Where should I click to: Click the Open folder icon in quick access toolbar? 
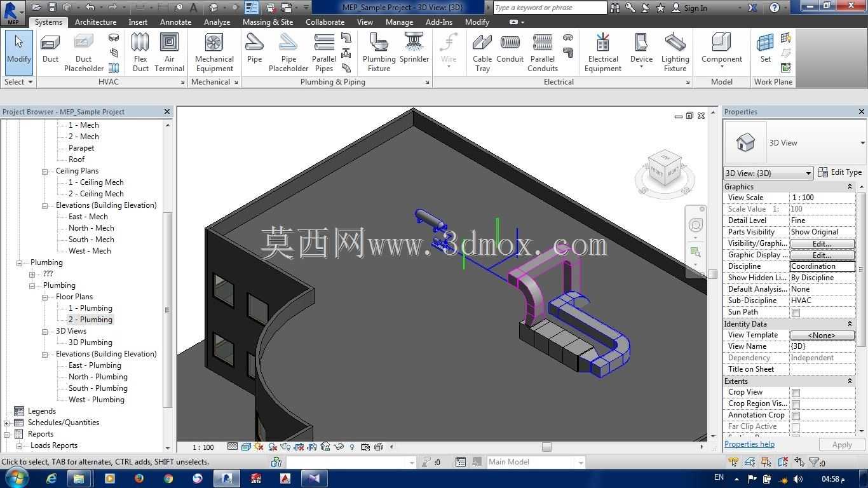(36, 8)
